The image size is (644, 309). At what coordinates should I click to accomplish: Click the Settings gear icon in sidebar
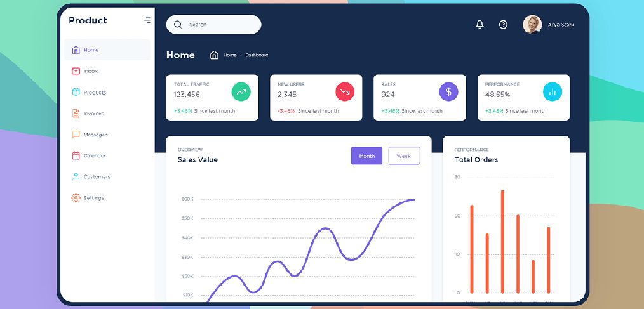[76, 198]
